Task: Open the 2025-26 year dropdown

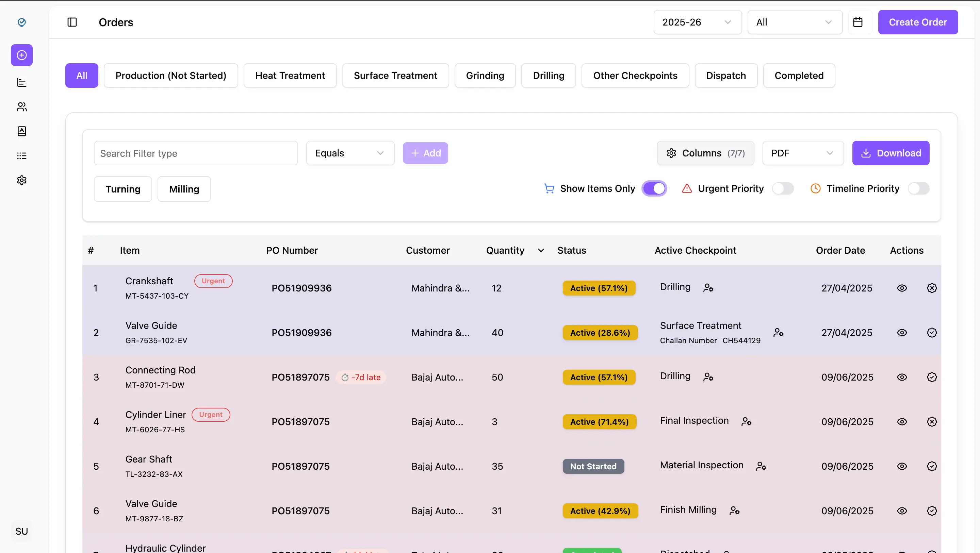Action: point(697,22)
